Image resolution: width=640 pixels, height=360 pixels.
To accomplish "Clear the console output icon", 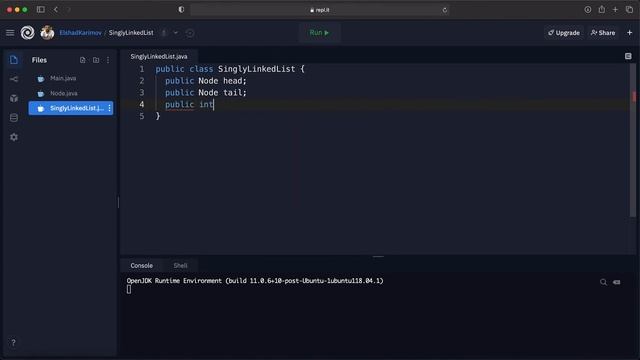I will [616, 282].
